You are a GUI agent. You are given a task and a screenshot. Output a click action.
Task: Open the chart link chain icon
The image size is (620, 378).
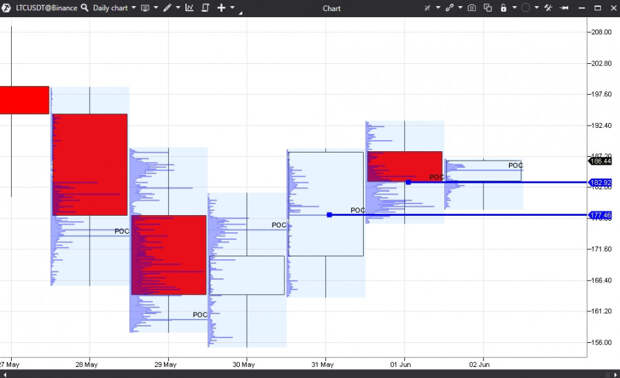point(450,8)
